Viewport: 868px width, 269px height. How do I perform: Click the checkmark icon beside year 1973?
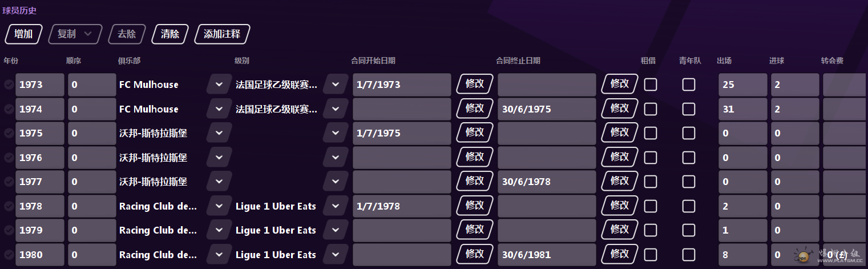tap(9, 85)
